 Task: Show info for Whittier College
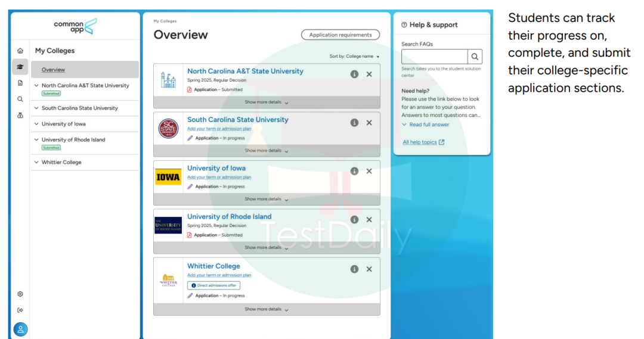click(x=354, y=269)
